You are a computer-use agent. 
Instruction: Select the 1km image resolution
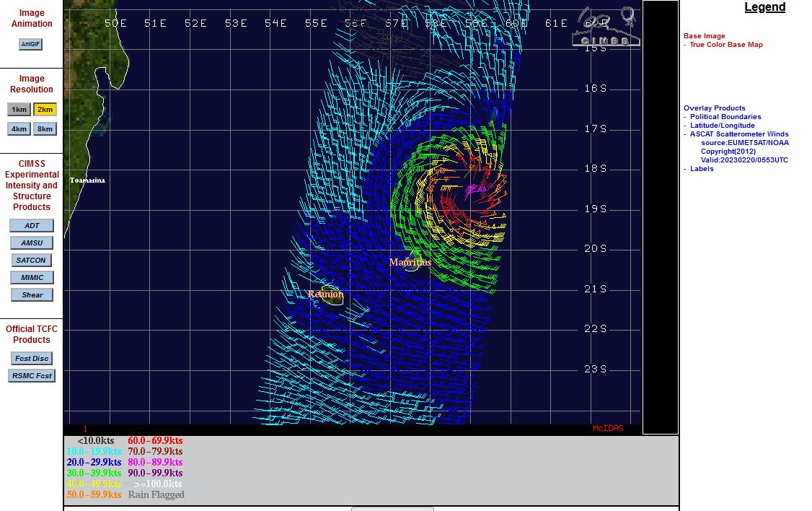coord(19,110)
